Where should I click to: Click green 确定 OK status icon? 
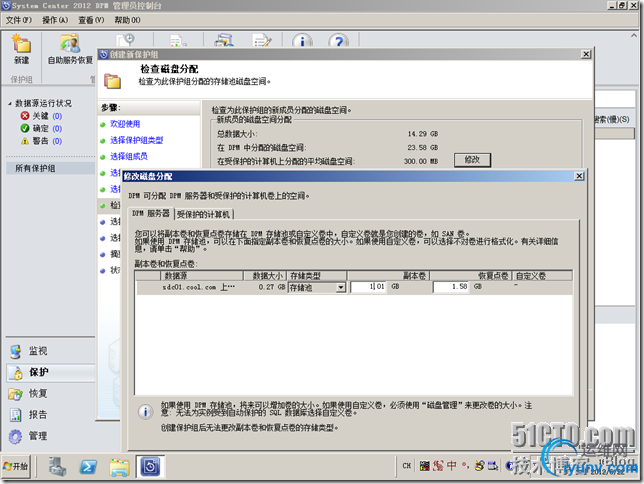(25, 128)
